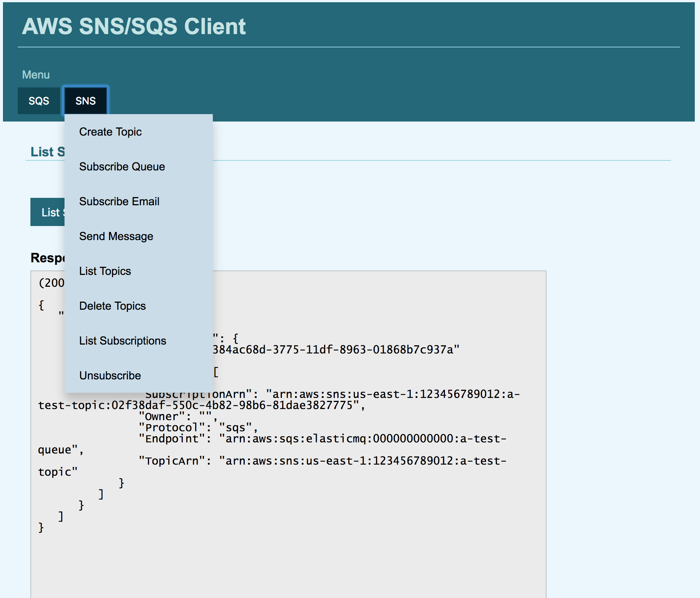
Task: Click the List S page heading
Action: pos(47,152)
